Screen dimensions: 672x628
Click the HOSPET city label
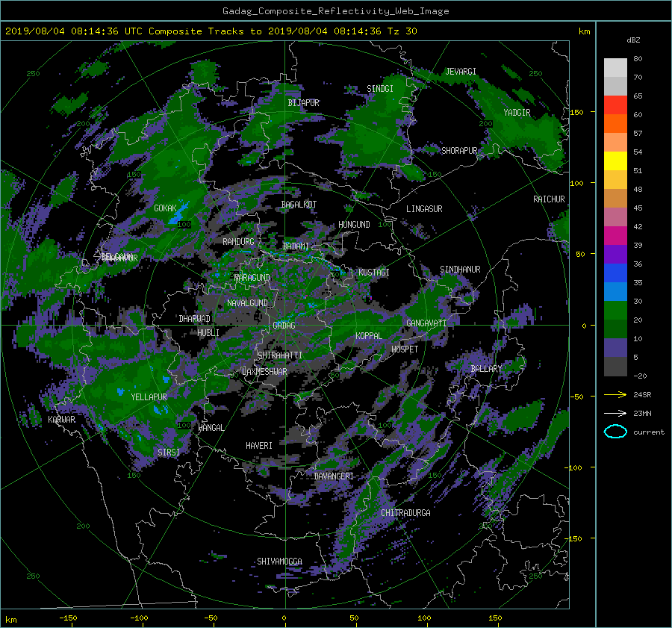point(405,349)
